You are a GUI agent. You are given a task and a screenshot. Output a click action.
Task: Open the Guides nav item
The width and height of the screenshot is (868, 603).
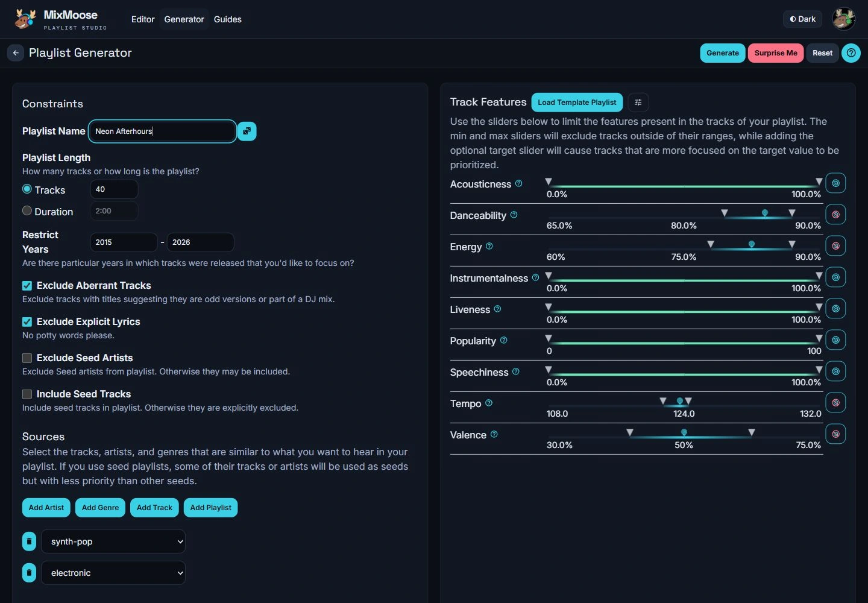(228, 19)
